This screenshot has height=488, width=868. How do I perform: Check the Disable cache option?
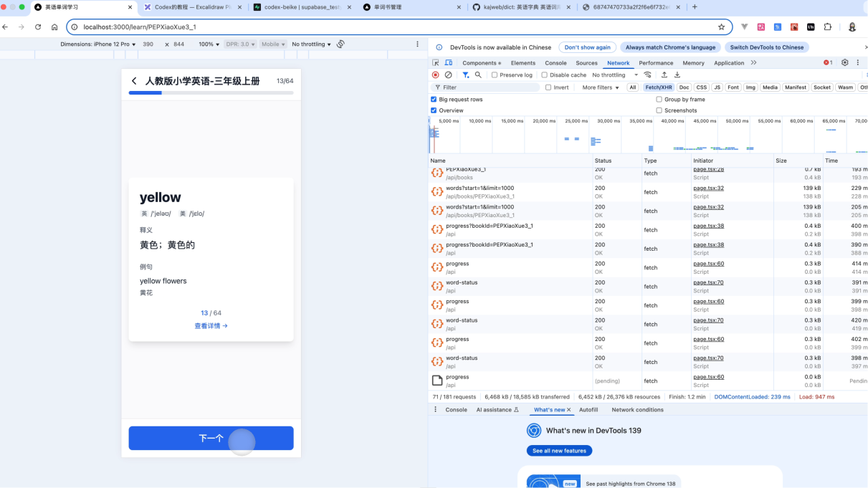[x=545, y=75]
